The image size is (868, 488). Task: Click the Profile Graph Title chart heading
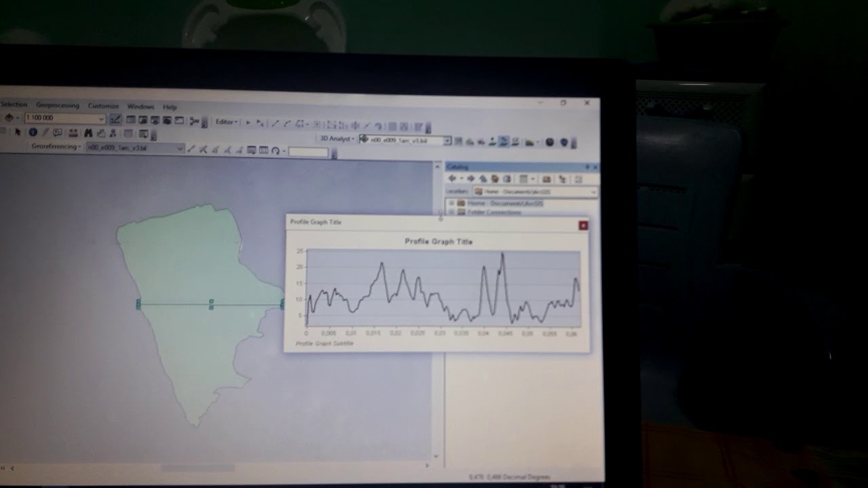click(x=439, y=241)
